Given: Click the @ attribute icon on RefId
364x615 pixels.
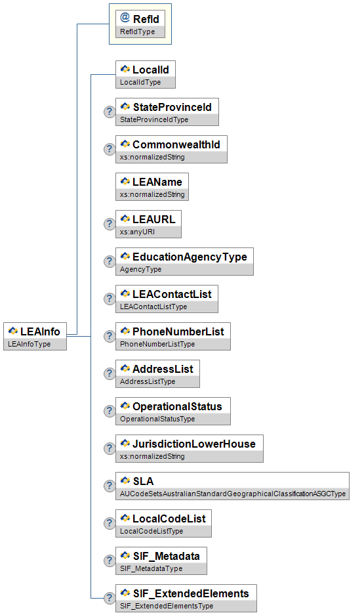Looking at the screenshot, I should point(125,18).
